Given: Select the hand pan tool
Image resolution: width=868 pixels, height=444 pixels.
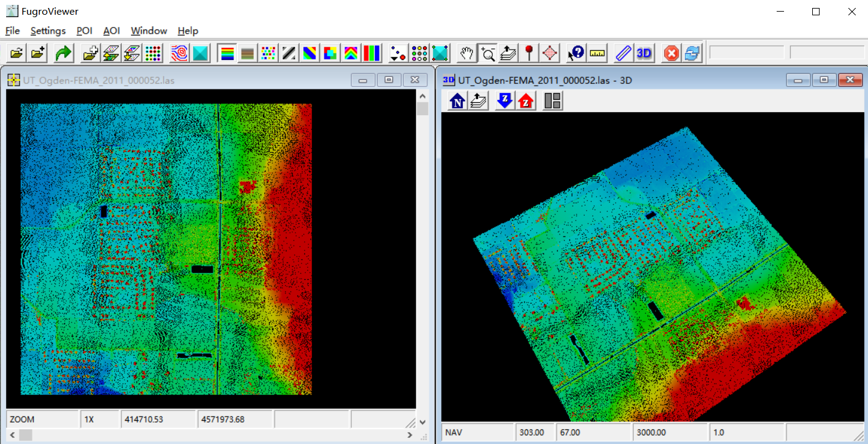Looking at the screenshot, I should pyautogui.click(x=467, y=53).
